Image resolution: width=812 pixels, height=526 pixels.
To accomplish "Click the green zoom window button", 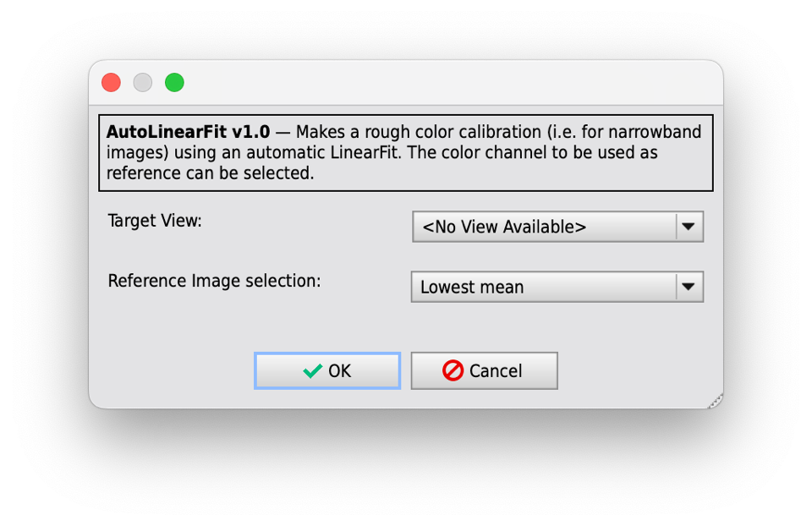I will coord(174,82).
